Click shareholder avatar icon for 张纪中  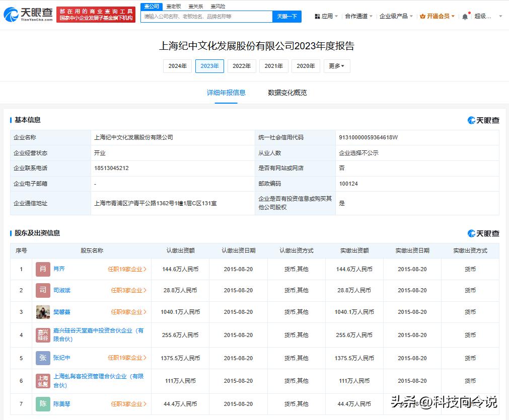tap(43, 358)
